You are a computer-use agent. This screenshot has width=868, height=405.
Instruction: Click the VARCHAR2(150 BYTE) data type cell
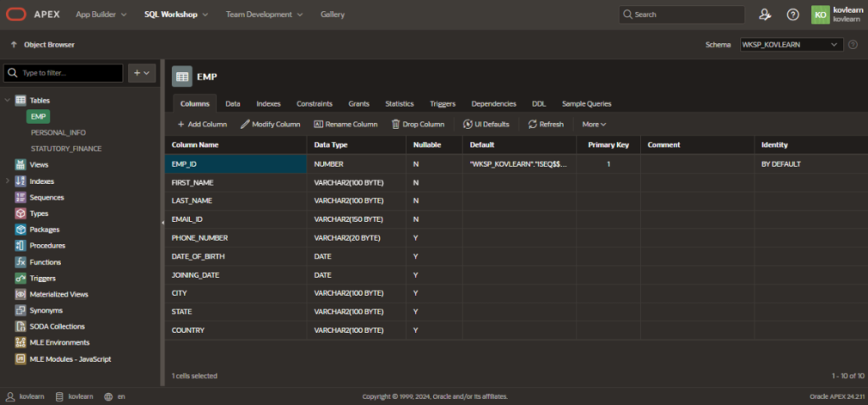tap(357, 219)
